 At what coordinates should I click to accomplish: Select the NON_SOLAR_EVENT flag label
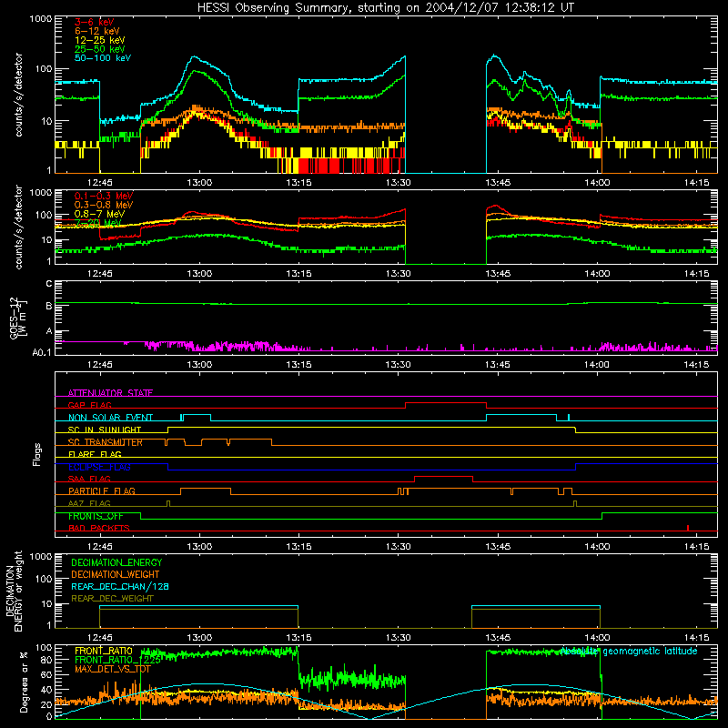pyautogui.click(x=110, y=418)
